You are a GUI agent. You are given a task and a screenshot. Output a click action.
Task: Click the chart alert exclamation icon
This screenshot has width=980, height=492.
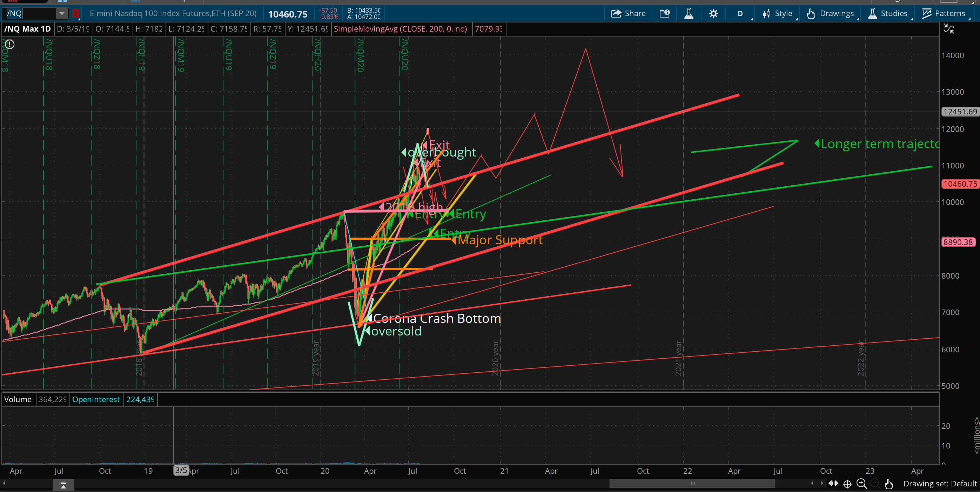9,45
